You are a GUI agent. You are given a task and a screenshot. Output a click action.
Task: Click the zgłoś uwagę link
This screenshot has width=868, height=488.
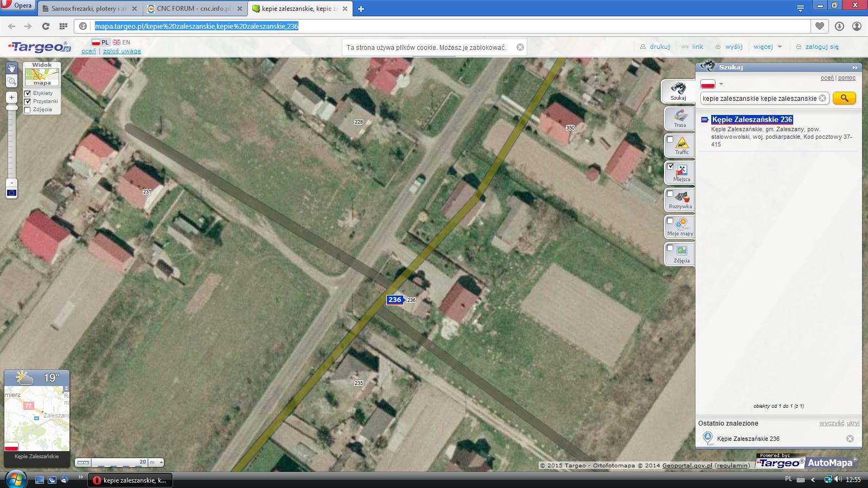coord(122,51)
